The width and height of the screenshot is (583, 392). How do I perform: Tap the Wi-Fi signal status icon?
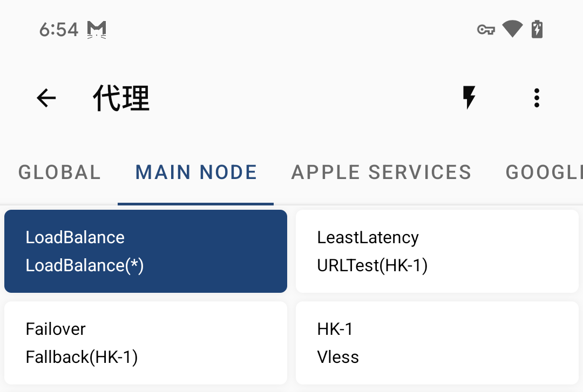tap(512, 29)
